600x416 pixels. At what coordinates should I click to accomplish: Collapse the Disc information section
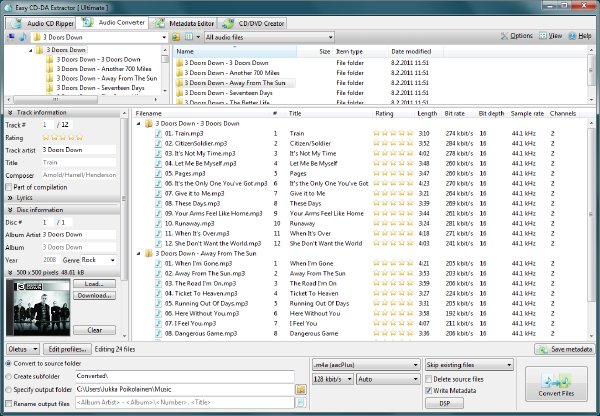point(10,210)
